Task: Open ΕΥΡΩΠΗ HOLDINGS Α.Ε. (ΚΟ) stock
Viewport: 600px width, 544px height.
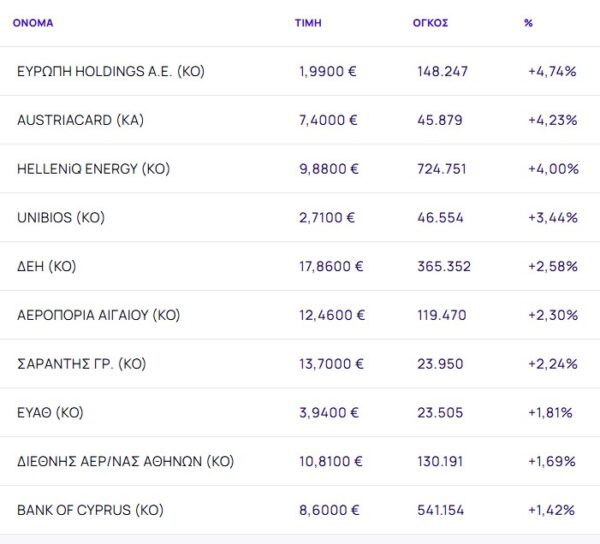Action: (110, 72)
